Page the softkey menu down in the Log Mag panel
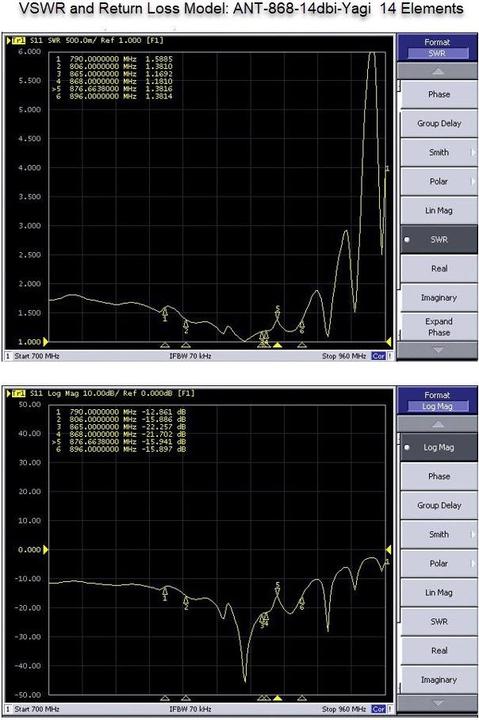The height and width of the screenshot is (720, 479). click(438, 703)
